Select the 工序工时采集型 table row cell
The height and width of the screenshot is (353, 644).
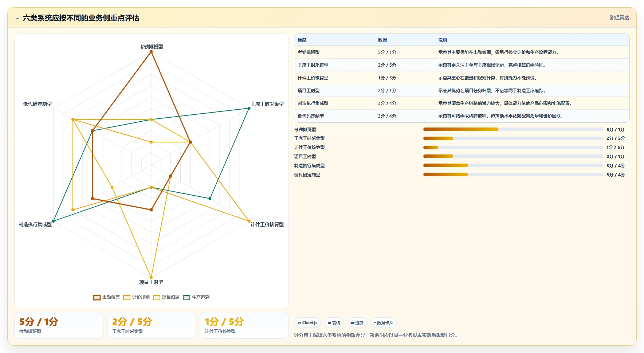(x=313, y=65)
